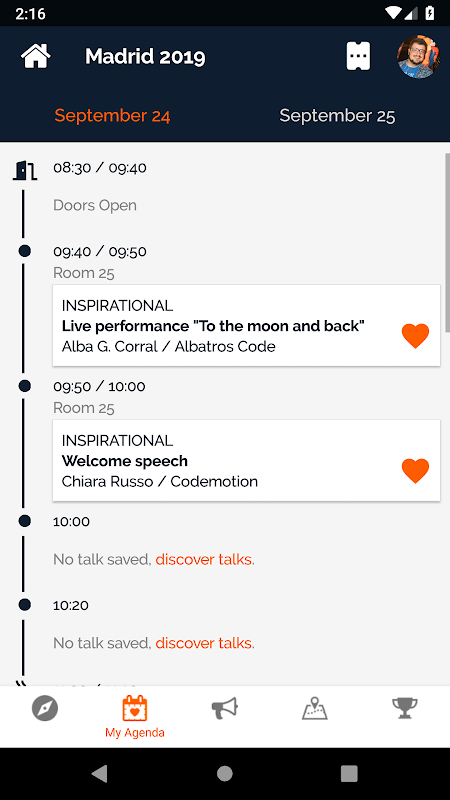Viewport: 450px width, 800px height.
Task: Open the map location tab
Action: [x=314, y=709]
